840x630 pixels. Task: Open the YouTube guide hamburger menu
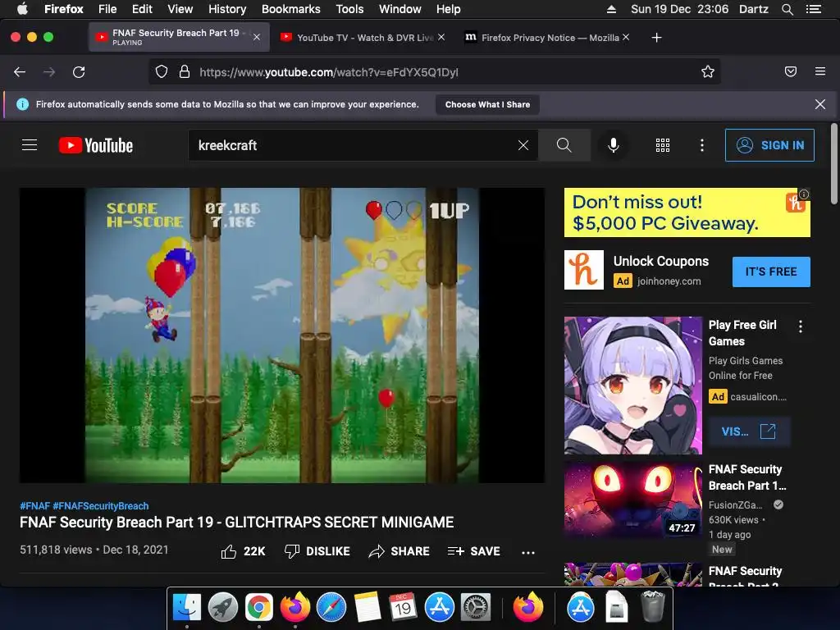tap(30, 145)
